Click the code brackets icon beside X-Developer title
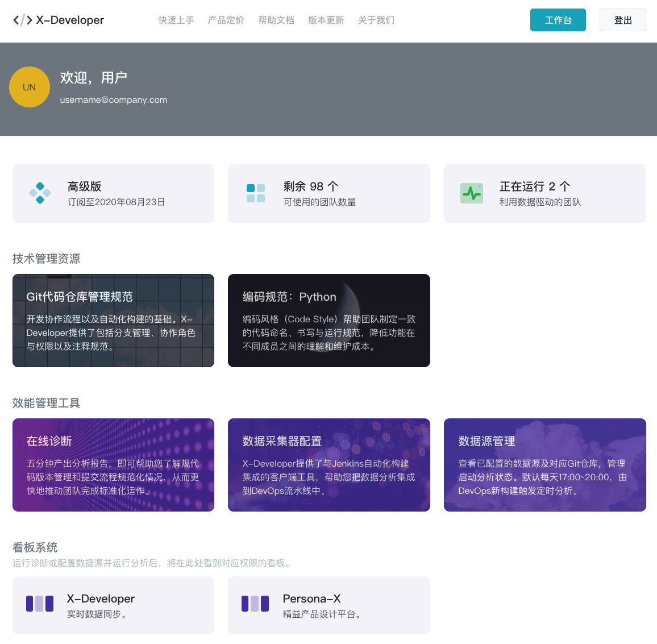Screen dimensions: 657x644 pos(23,20)
